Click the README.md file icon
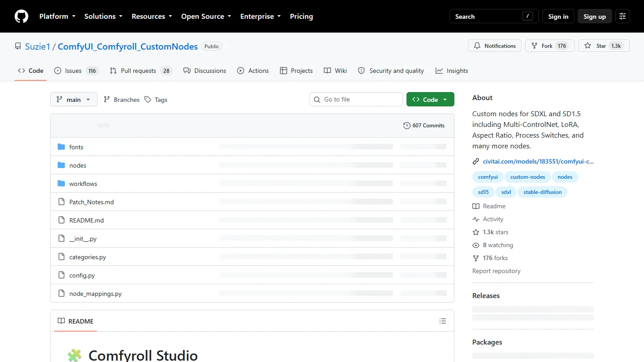644x362 pixels. 61,220
